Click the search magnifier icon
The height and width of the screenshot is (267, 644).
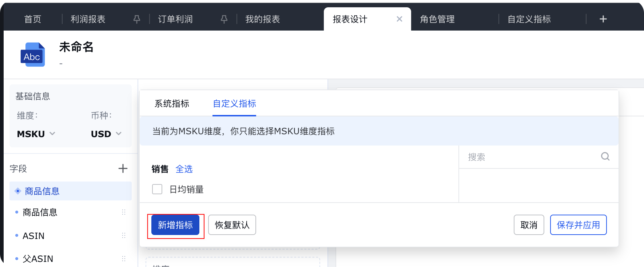pyautogui.click(x=605, y=156)
